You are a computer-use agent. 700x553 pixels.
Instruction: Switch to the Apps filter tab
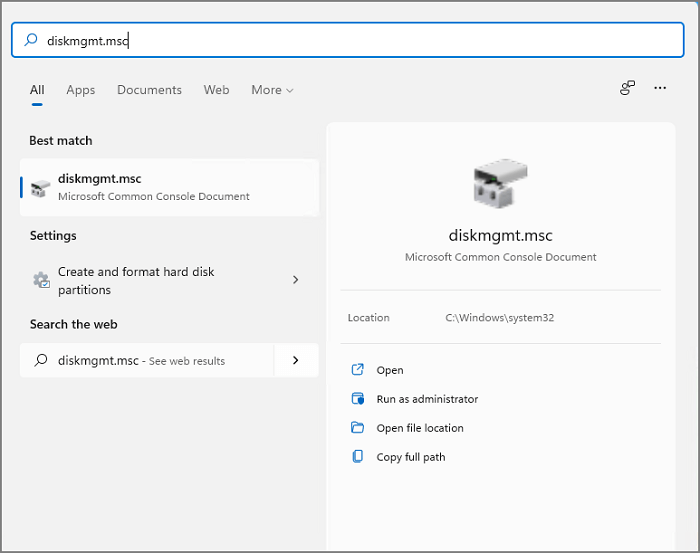click(81, 90)
